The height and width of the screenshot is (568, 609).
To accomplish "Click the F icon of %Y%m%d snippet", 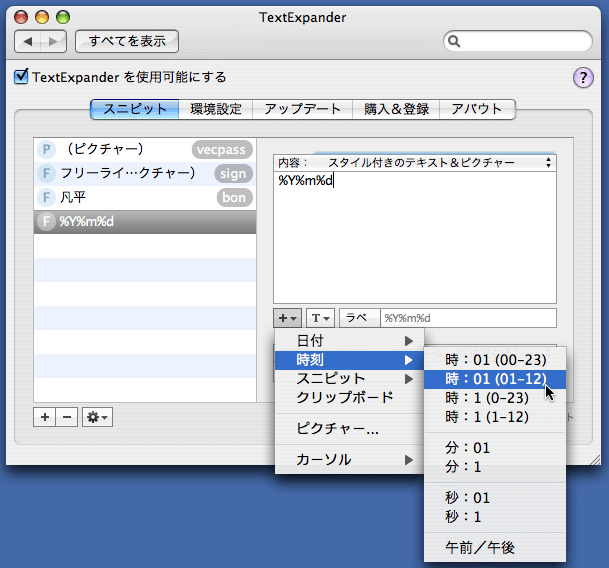I will pyautogui.click(x=46, y=221).
